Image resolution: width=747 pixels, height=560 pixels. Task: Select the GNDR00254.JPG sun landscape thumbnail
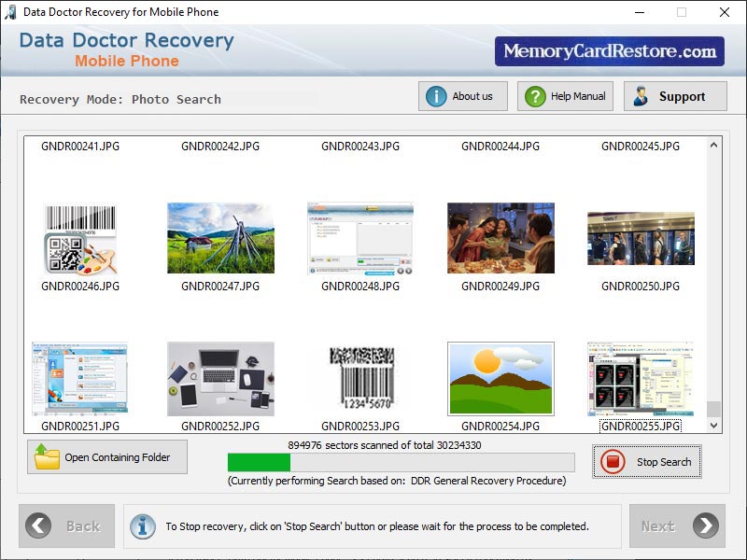point(500,377)
